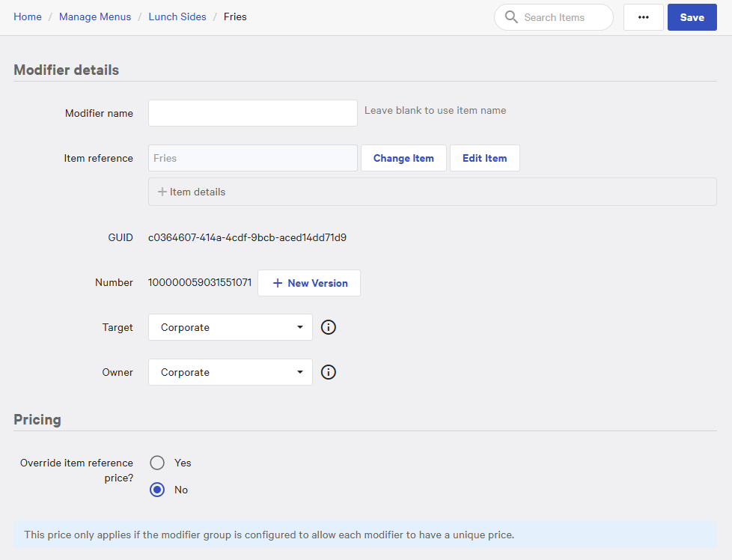The image size is (732, 560).
Task: Open the Target dropdown
Action: coord(230,327)
